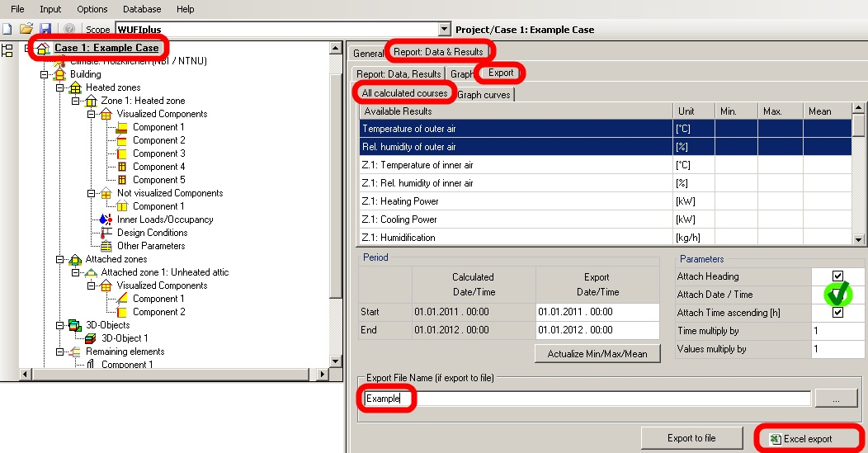The width and height of the screenshot is (868, 453).
Task: Click the Zone 1: Heated zone icon
Action: [x=91, y=101]
